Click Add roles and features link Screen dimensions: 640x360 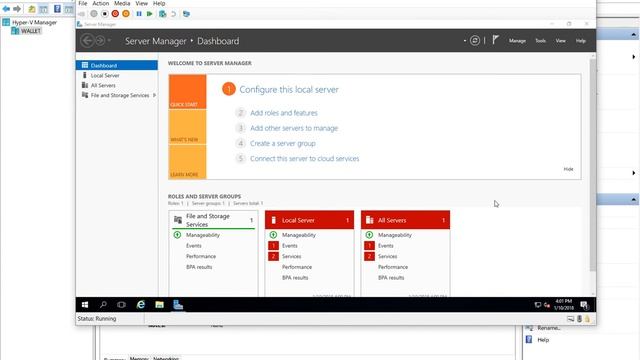(x=284, y=113)
